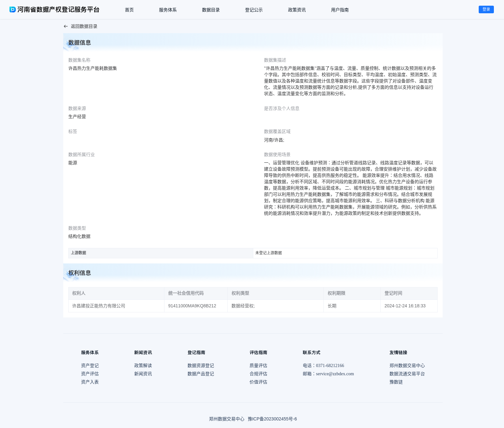Click the 数据集描述 label
504x428 pixels.
[x=275, y=60]
